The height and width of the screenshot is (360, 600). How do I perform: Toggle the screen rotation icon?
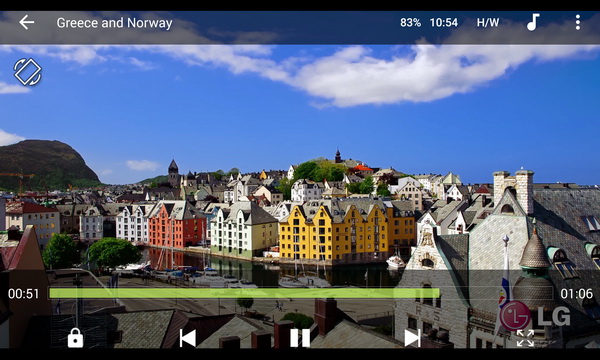click(28, 72)
